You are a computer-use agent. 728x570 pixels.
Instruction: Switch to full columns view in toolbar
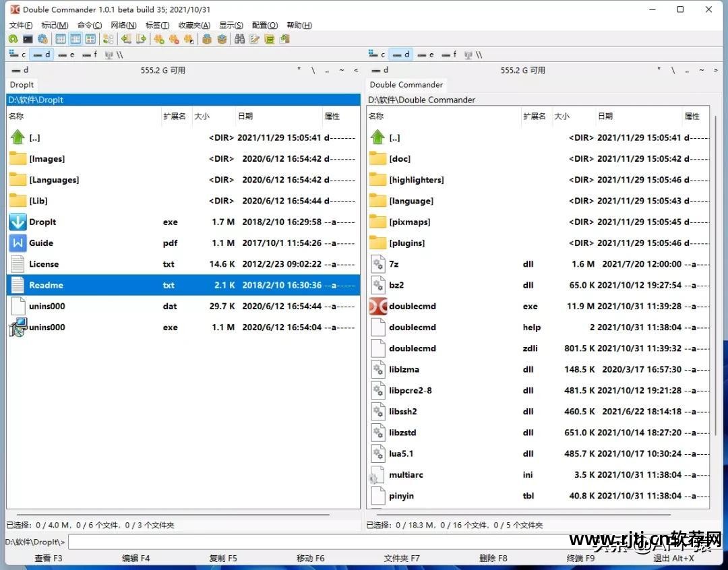pos(75,39)
